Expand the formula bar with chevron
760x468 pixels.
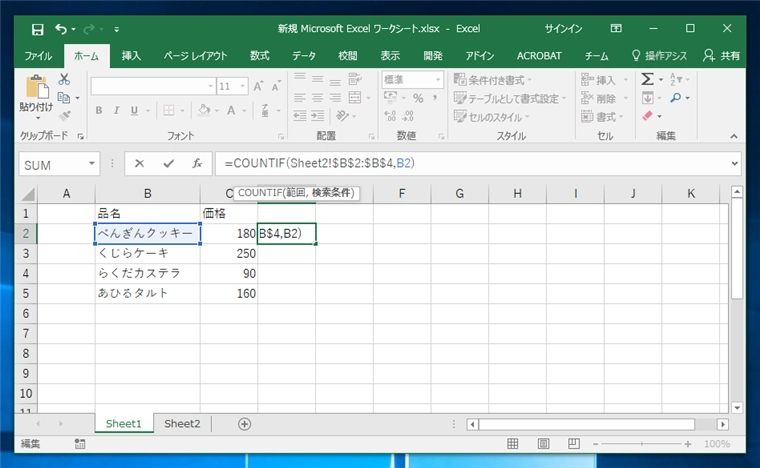(x=735, y=164)
